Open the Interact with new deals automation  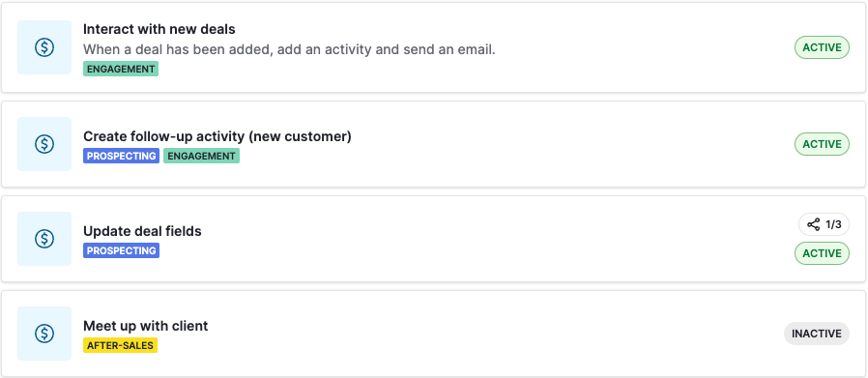(x=159, y=29)
